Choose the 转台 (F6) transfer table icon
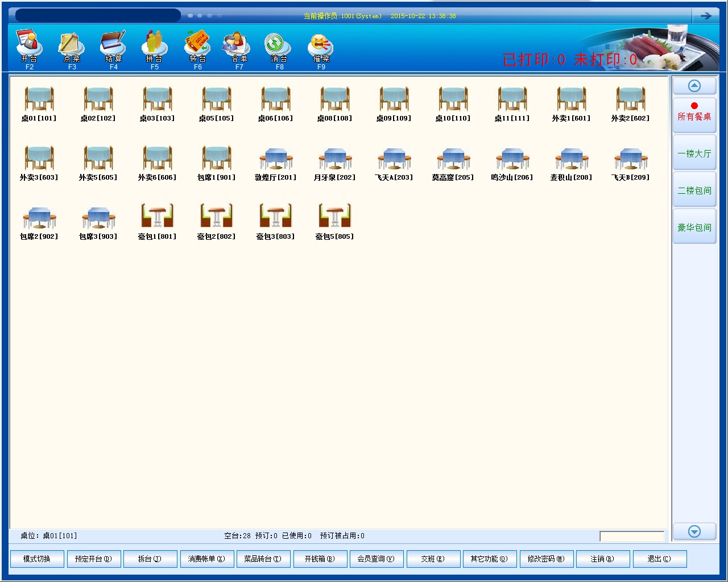 [197, 48]
